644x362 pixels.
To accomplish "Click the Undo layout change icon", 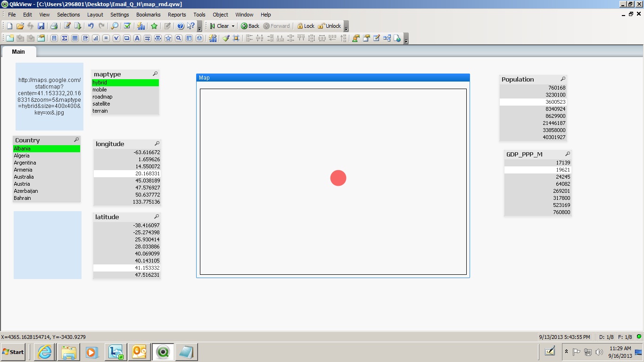I will [x=91, y=26].
